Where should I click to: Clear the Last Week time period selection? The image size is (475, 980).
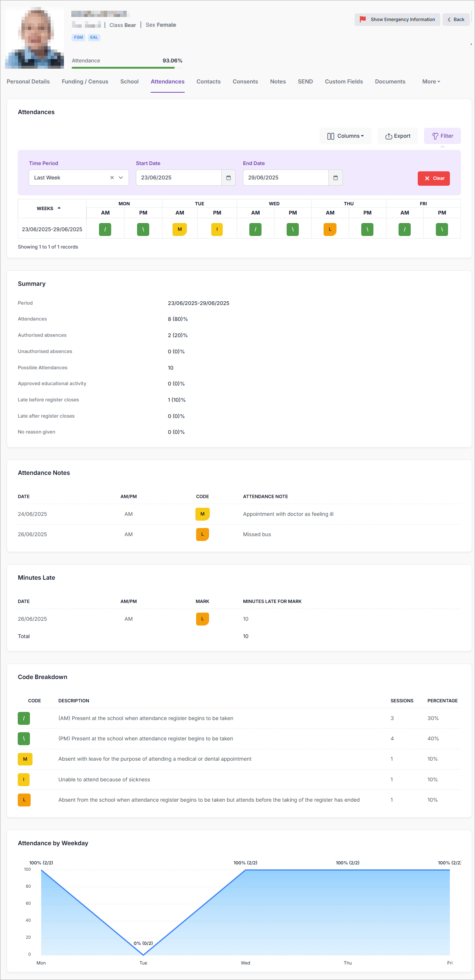(112, 178)
